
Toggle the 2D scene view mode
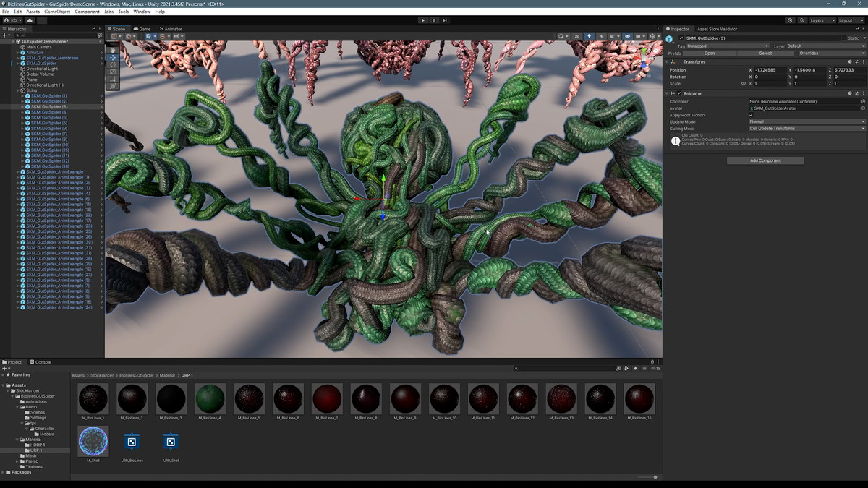point(576,36)
